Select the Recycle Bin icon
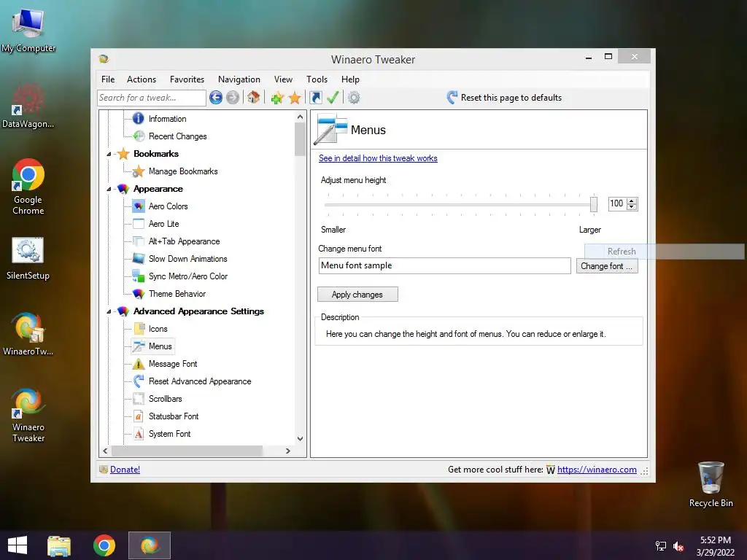The image size is (747, 560). (x=711, y=484)
